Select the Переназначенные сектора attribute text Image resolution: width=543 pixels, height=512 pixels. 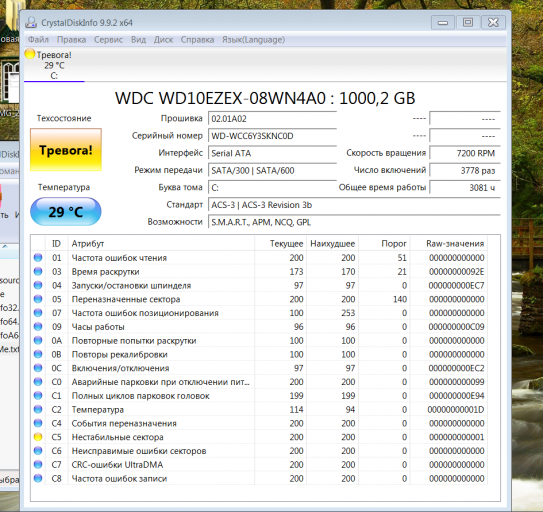(x=126, y=299)
